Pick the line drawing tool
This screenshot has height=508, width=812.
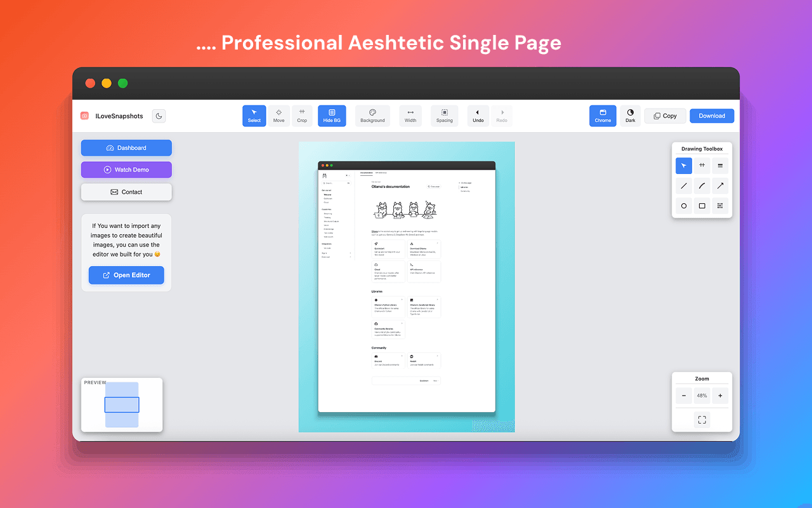(684, 186)
